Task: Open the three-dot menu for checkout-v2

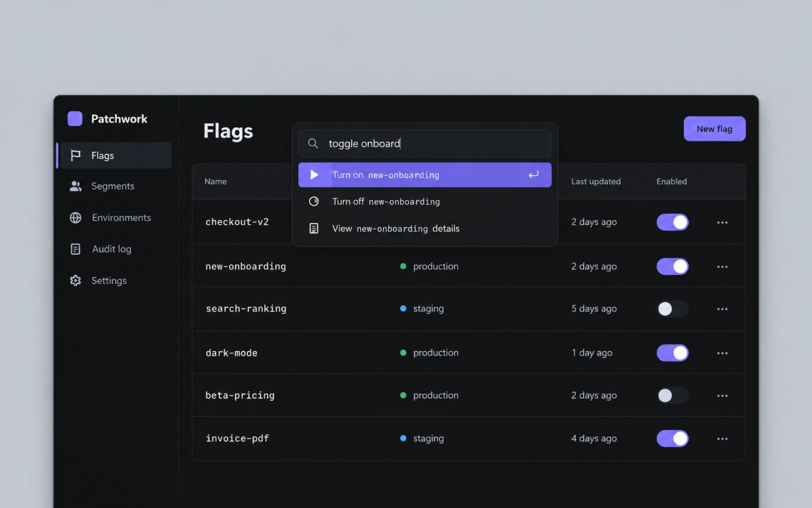Action: pyautogui.click(x=722, y=222)
